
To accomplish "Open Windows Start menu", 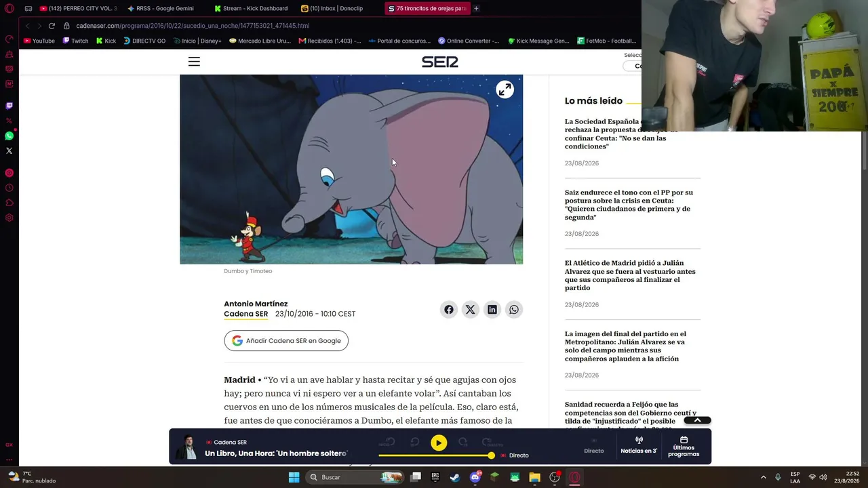I will coord(294,477).
